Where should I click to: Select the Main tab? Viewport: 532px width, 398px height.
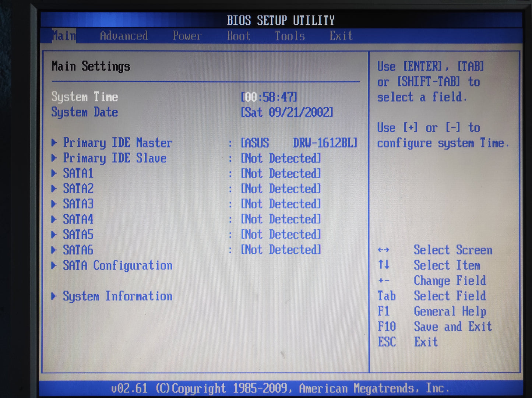[64, 36]
